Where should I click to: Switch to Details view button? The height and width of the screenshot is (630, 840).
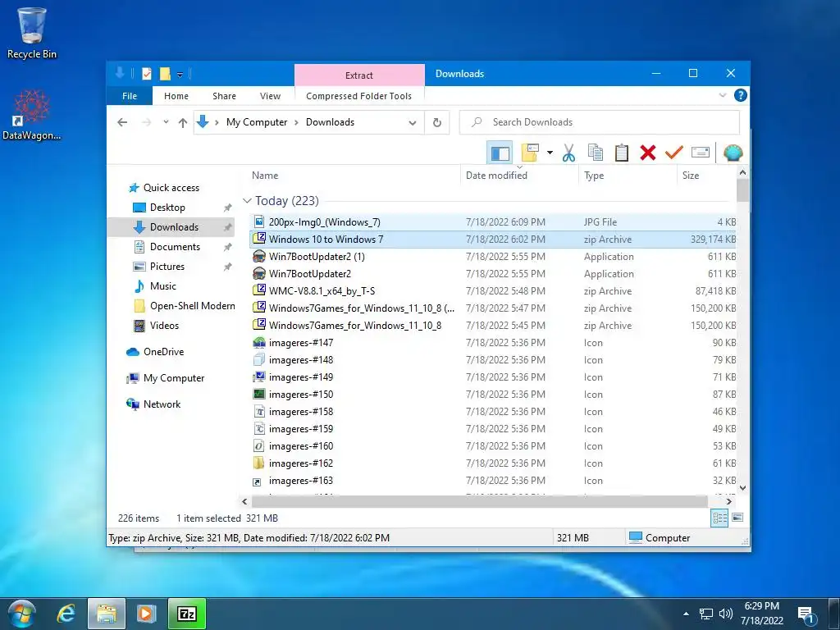click(719, 518)
